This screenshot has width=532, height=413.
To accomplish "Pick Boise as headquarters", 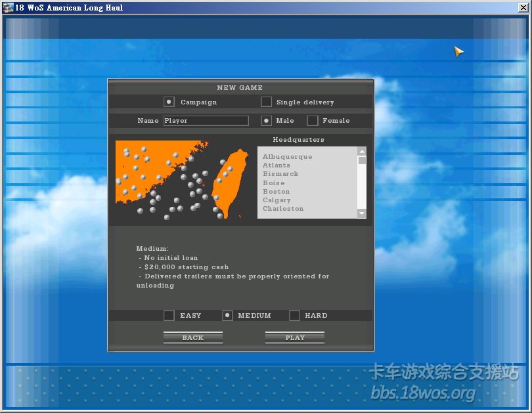I will coord(273,183).
